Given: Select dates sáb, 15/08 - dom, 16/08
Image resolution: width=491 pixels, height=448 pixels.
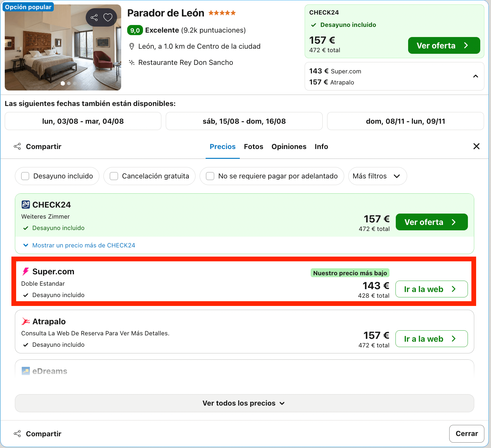Looking at the screenshot, I should [244, 121].
